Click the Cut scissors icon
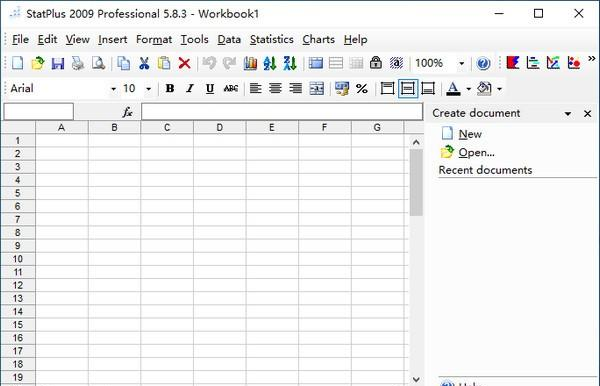The height and width of the screenshot is (386, 600). click(144, 63)
